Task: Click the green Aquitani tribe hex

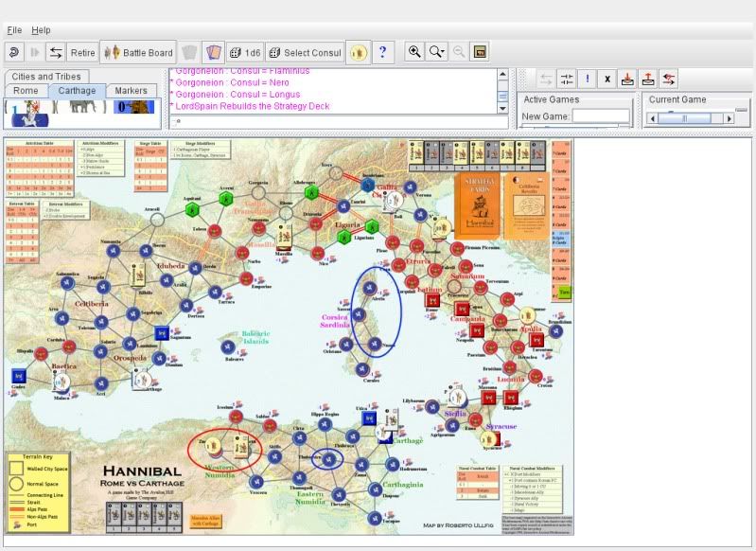Action: (x=192, y=210)
